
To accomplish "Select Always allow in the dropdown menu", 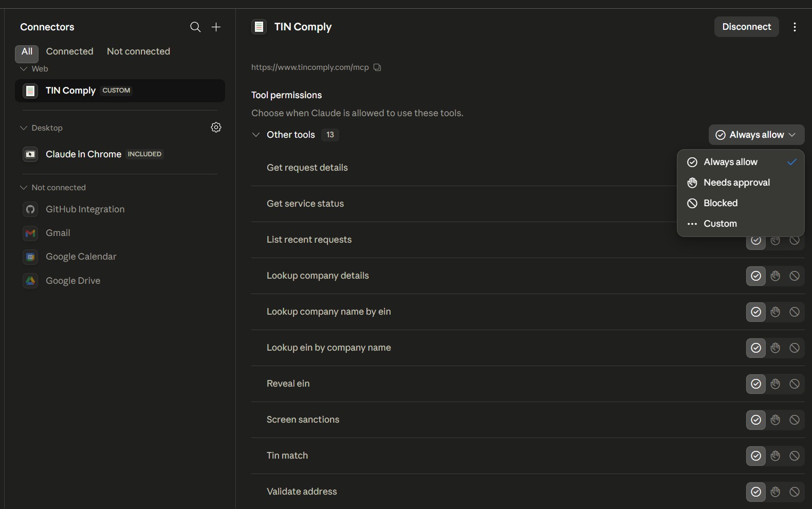I will click(x=741, y=162).
